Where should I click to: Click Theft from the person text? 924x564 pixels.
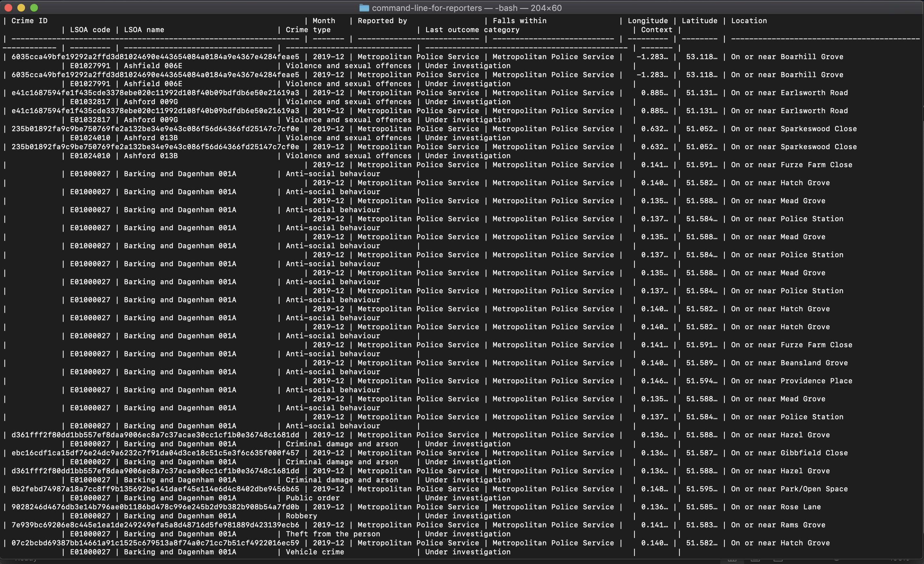click(x=333, y=534)
